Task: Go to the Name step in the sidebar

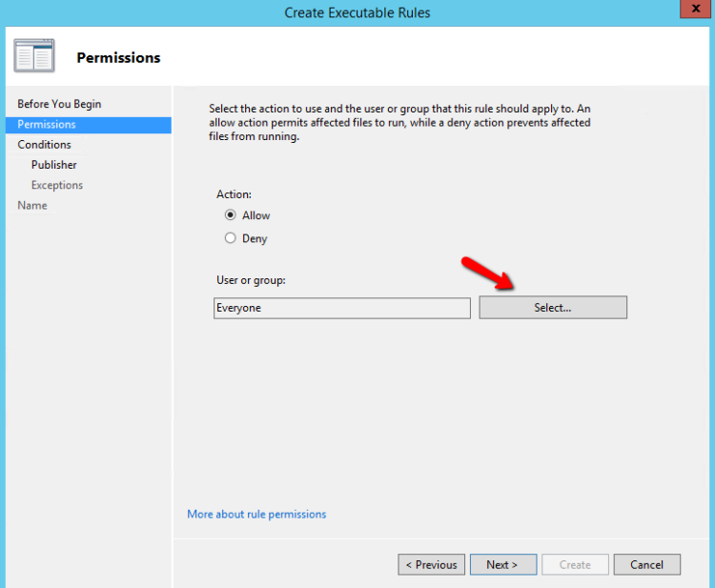Action: pos(31,205)
